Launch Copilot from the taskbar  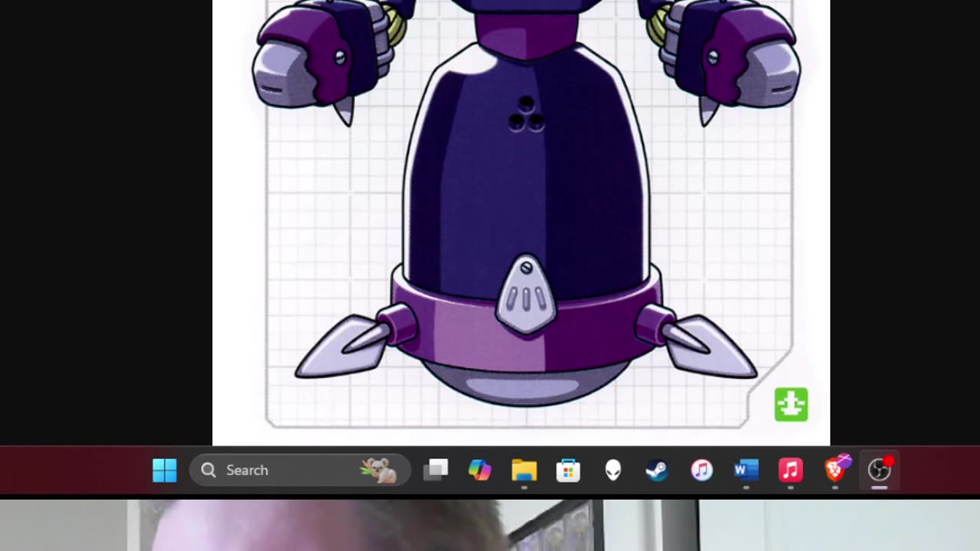[x=480, y=470]
